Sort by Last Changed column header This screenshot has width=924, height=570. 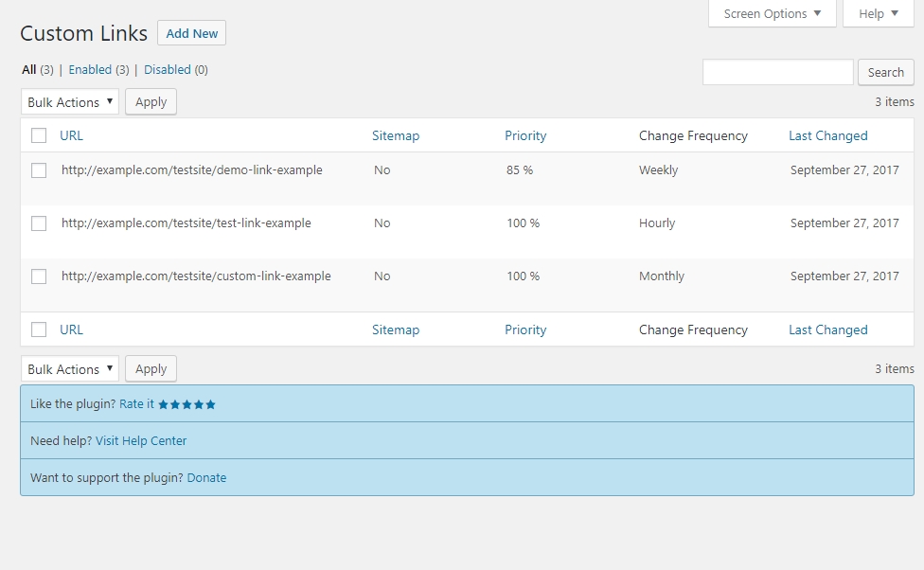click(828, 135)
